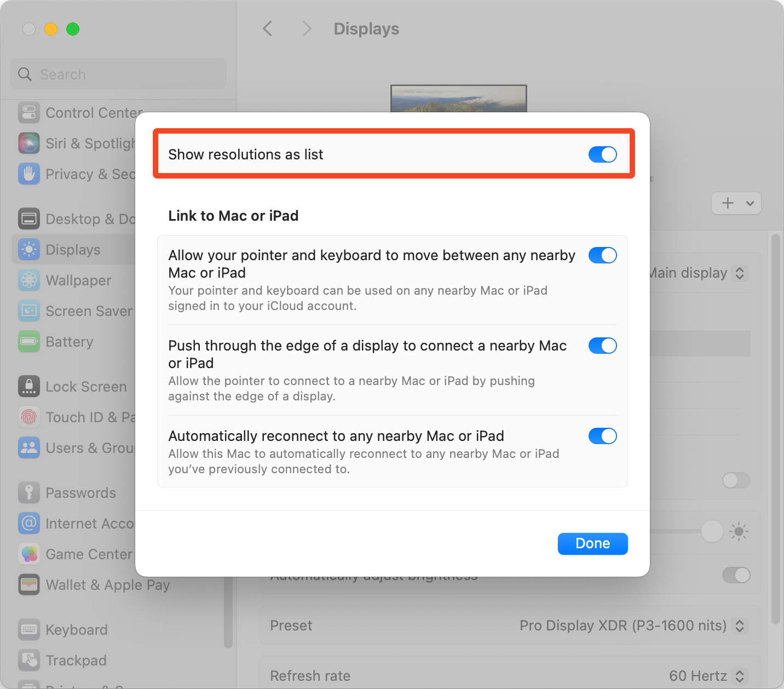Click the Privacy & Security hand icon

(x=29, y=174)
